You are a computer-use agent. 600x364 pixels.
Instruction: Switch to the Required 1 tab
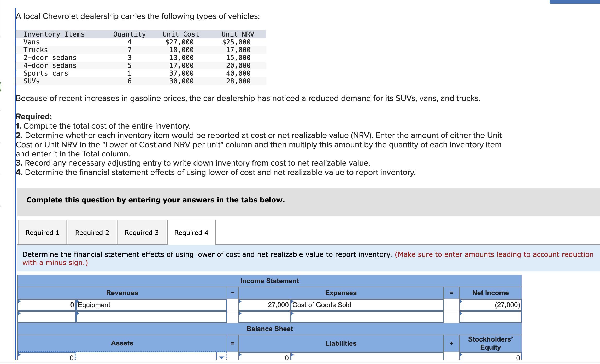tap(42, 233)
